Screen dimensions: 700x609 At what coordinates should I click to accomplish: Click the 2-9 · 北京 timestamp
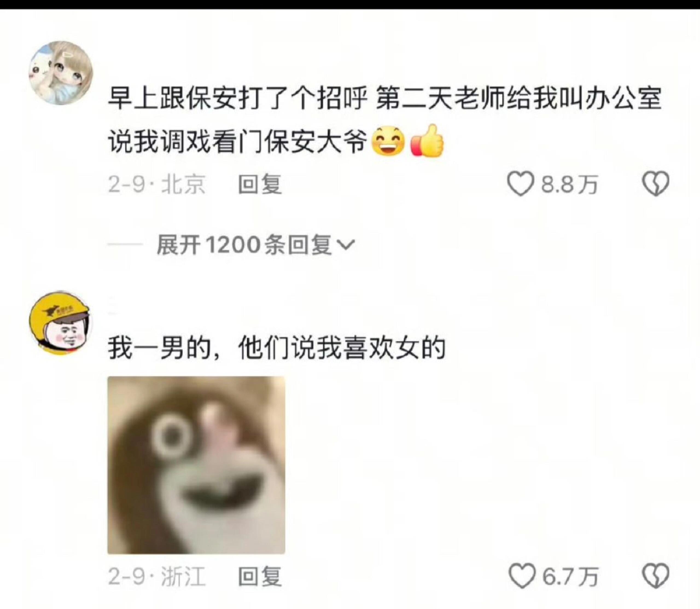tap(157, 185)
